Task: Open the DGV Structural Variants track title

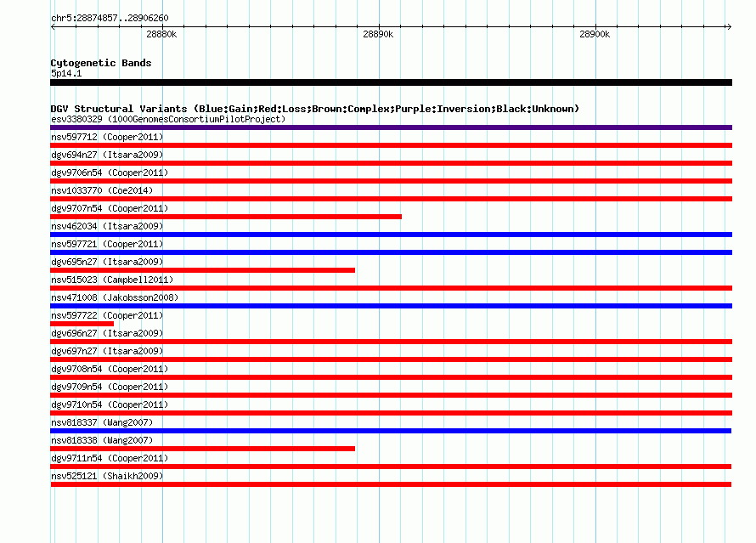Action: pyautogui.click(x=315, y=109)
